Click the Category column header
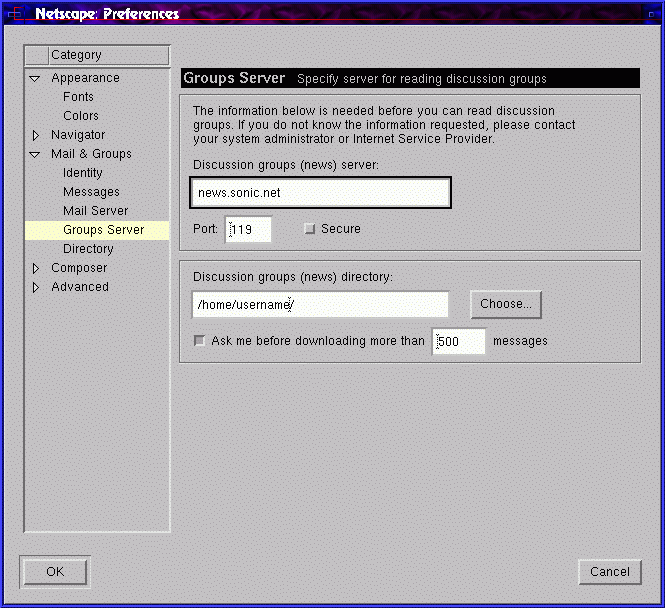Viewport: 665px width, 608px height. click(109, 55)
